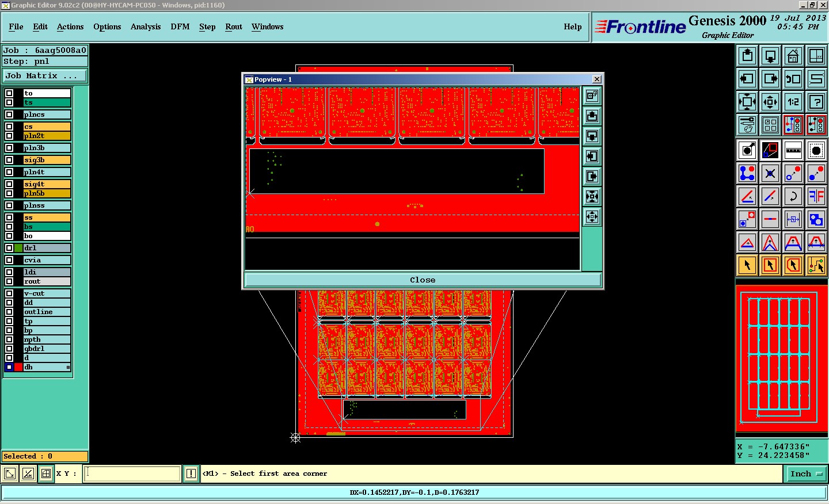Click the red color swatch of dh layer
This screenshot has width=829, height=504.
coord(18,367)
